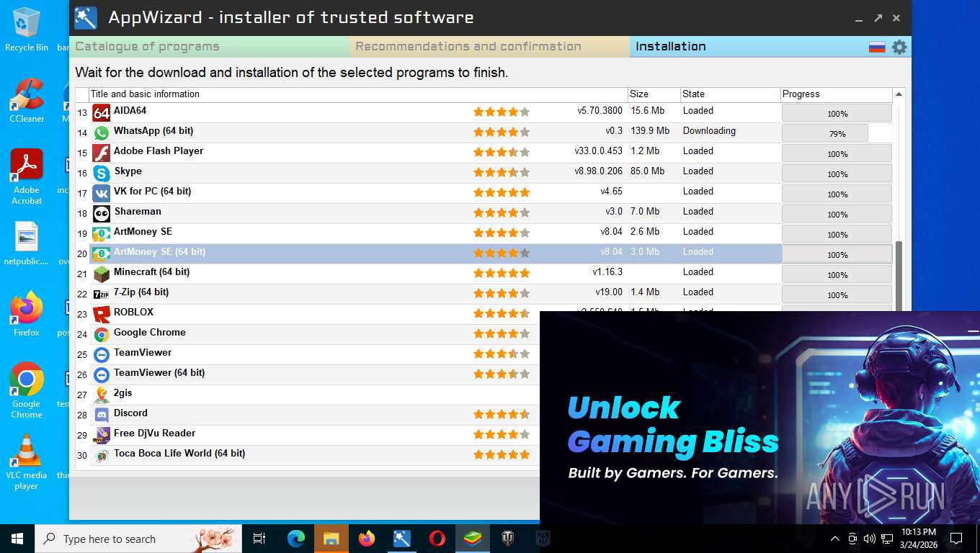Open File Explorer from the taskbar
980x553 pixels.
(x=331, y=539)
